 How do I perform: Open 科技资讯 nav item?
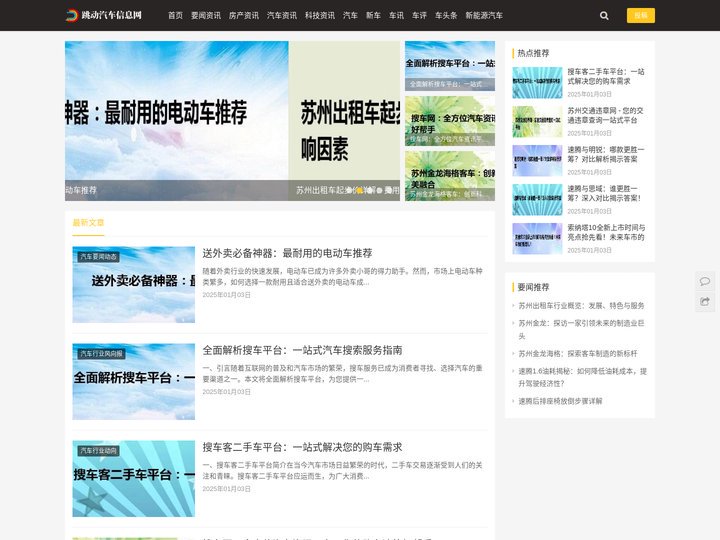[320, 15]
